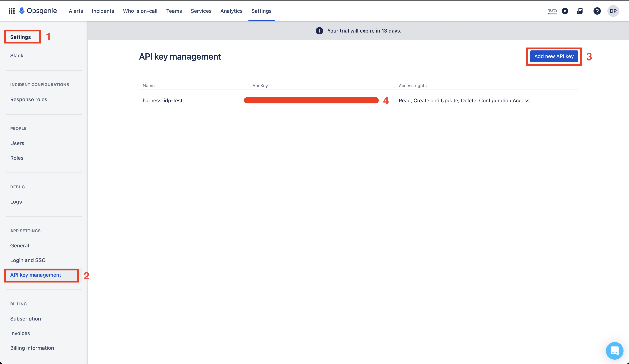Open the help question mark icon

597,11
